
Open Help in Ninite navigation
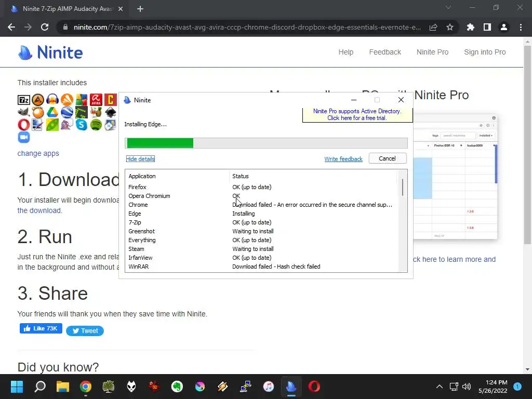tap(345, 52)
